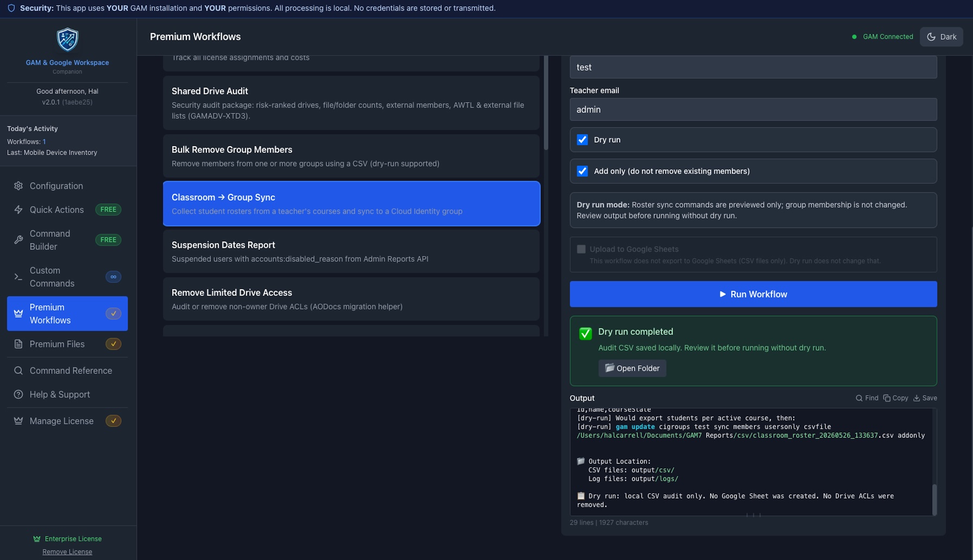973x560 pixels.
Task: Click the 'Good afternoon, Hal' greeting
Action: pos(67,91)
